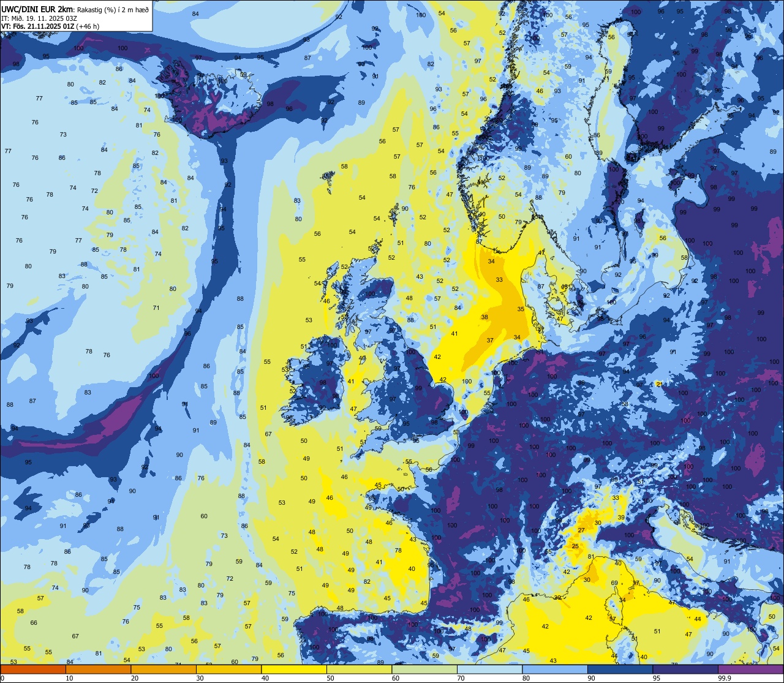
Task: Click the 90–95 blue legend segment
Action: point(620,670)
